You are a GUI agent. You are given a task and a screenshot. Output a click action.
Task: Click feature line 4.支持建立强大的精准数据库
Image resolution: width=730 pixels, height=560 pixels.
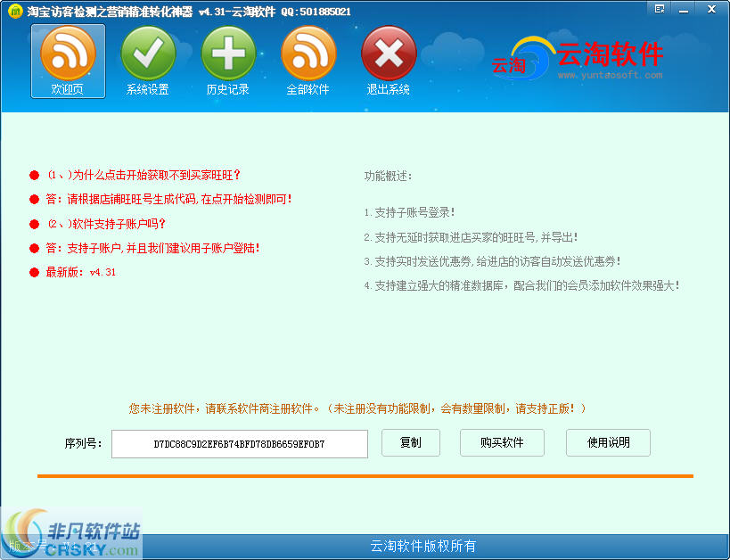point(521,285)
